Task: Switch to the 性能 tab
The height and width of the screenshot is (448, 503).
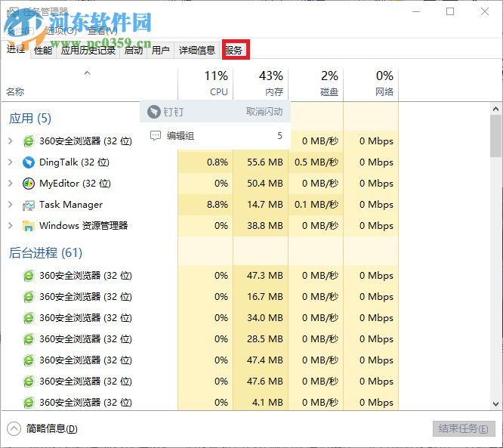Action: (x=43, y=51)
